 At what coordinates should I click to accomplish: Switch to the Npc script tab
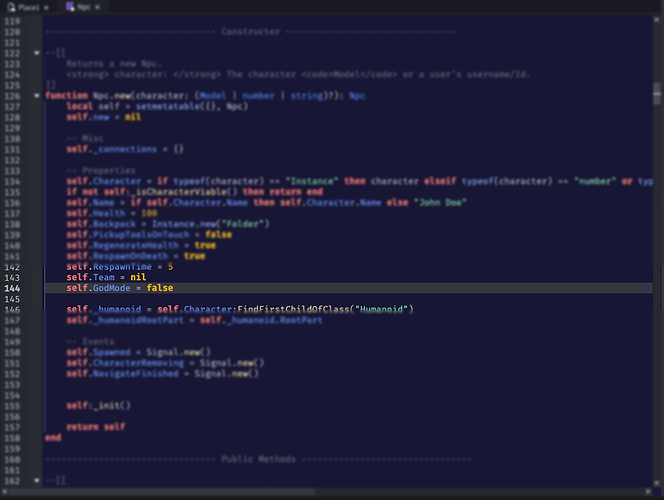84,7
